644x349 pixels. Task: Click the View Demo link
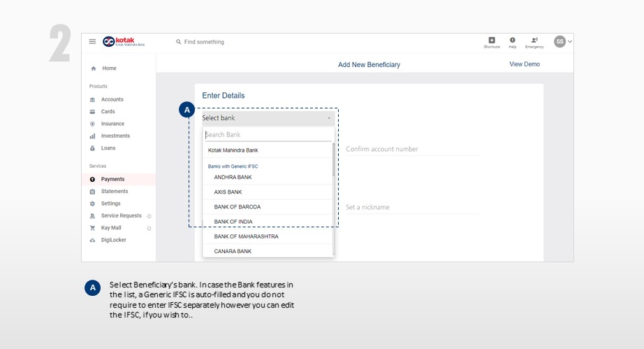pyautogui.click(x=525, y=64)
